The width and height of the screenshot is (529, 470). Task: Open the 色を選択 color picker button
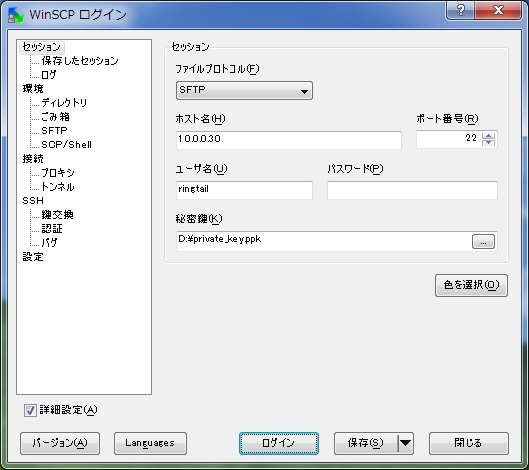click(x=471, y=285)
